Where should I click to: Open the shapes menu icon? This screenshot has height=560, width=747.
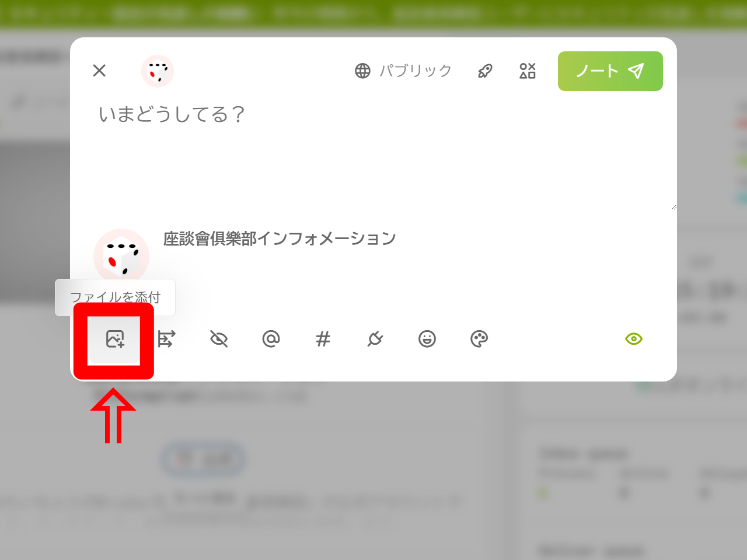pyautogui.click(x=528, y=71)
